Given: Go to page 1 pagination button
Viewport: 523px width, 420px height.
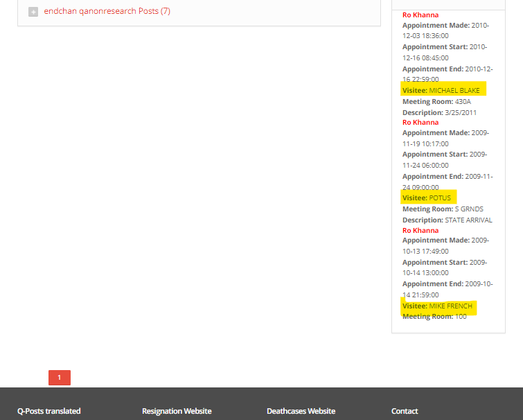Looking at the screenshot, I should (x=60, y=378).
